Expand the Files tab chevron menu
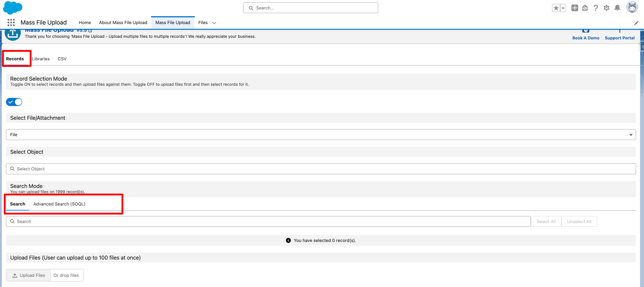Screen dimensions: 644x287 point(214,23)
